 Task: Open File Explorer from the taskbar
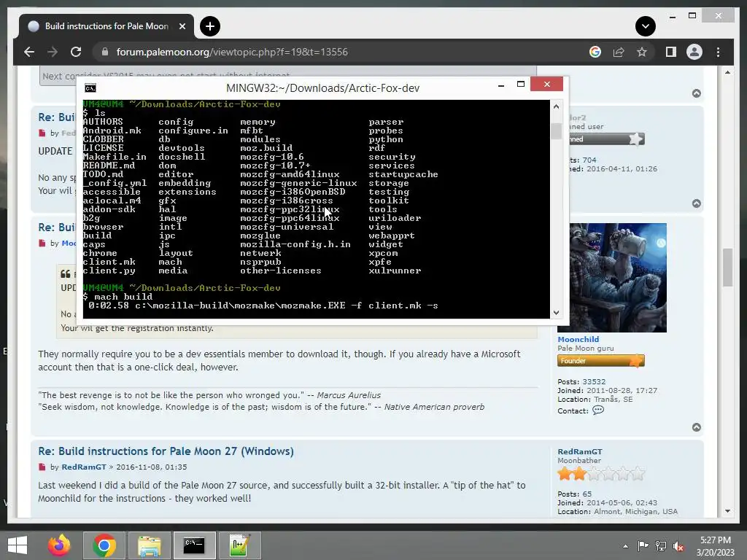tap(149, 545)
